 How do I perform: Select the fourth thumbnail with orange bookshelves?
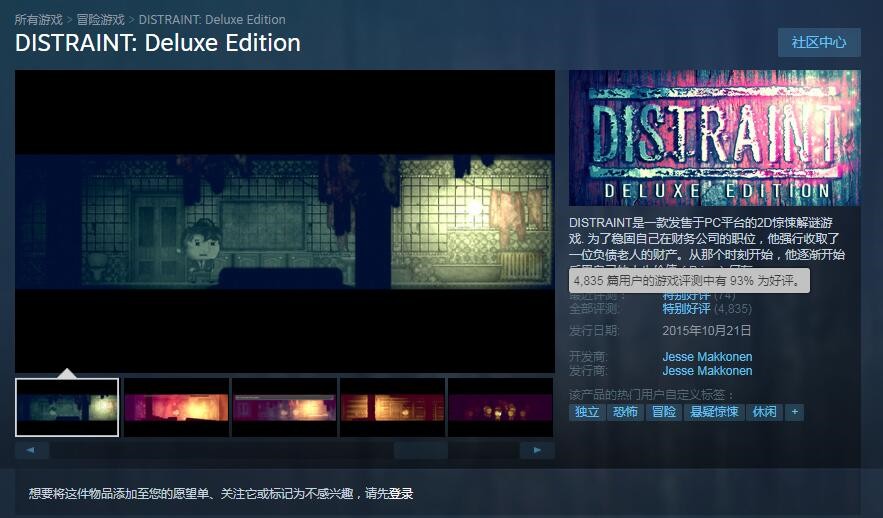(x=393, y=407)
